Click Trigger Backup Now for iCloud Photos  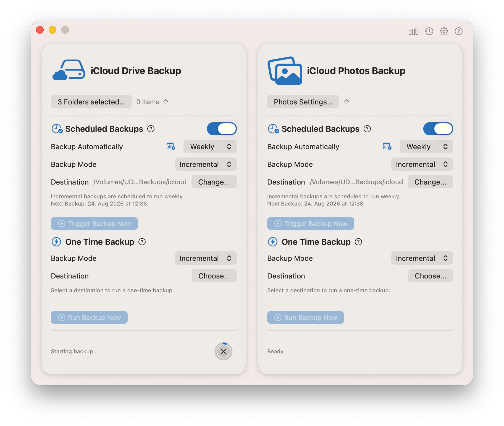(x=311, y=223)
